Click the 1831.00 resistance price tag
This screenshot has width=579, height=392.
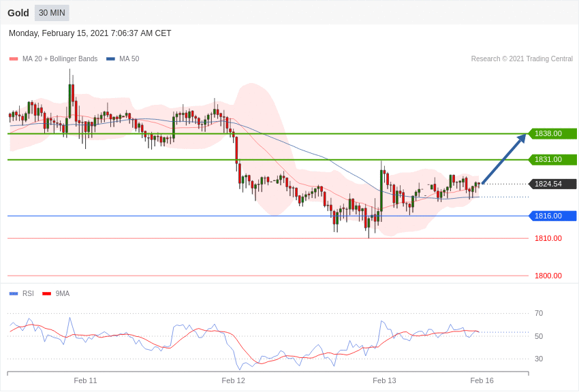point(552,159)
